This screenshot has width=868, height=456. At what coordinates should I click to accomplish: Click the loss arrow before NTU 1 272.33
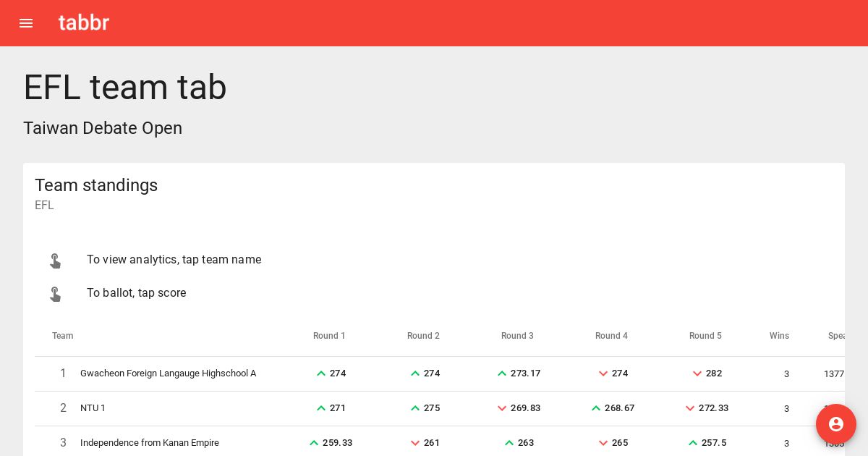coord(690,408)
